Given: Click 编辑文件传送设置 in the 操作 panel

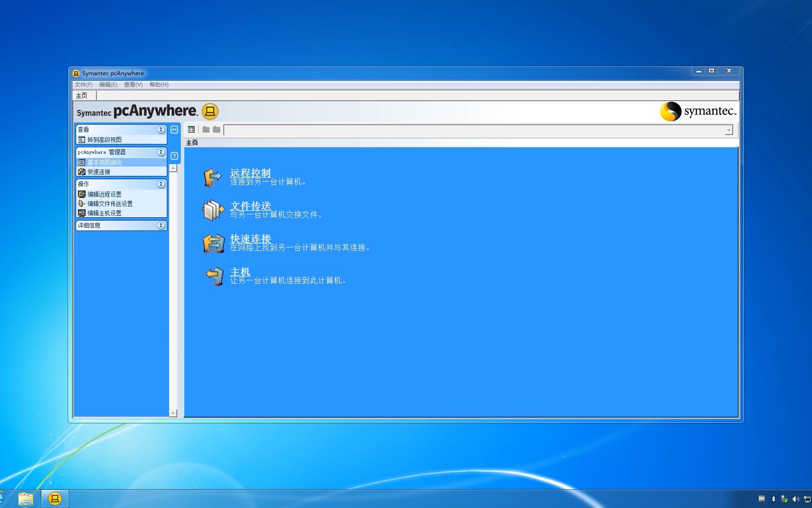Looking at the screenshot, I should pyautogui.click(x=110, y=204).
